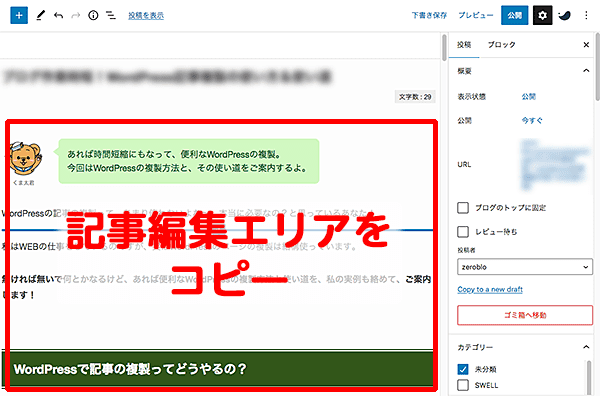Click the くま太君 caption

tap(24, 183)
